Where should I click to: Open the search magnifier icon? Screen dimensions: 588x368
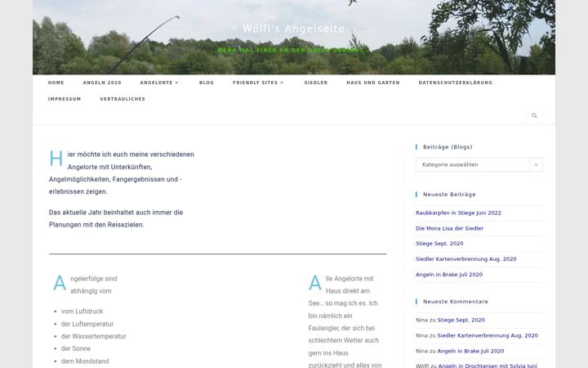534,115
